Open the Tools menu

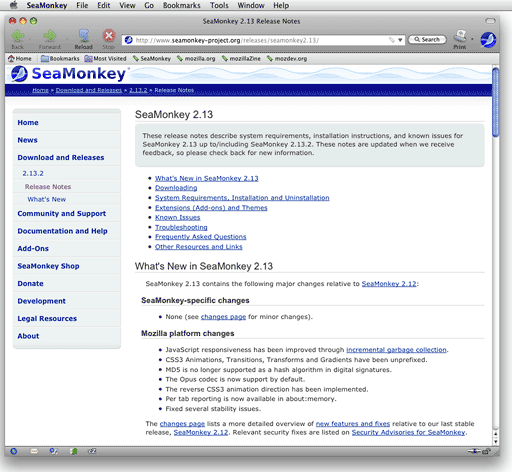(219, 5)
